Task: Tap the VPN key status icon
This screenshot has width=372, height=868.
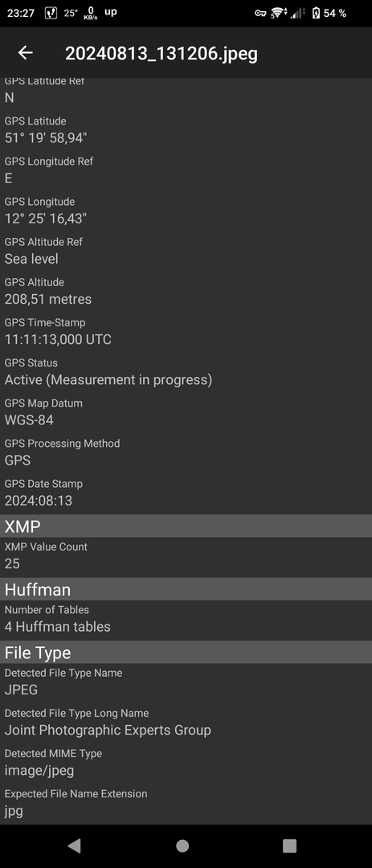Action: click(x=261, y=13)
